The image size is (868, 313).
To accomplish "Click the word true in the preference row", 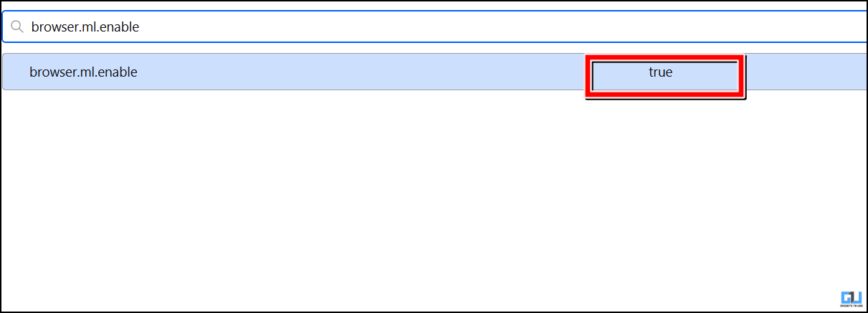I will click(660, 72).
